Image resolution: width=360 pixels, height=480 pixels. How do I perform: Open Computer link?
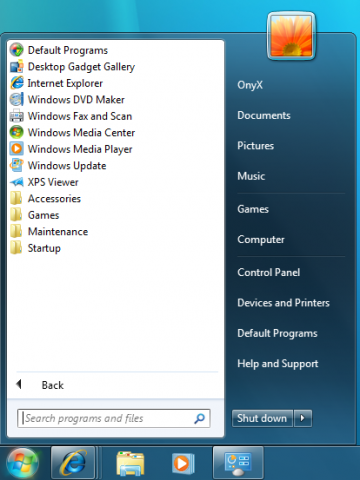pos(261,240)
